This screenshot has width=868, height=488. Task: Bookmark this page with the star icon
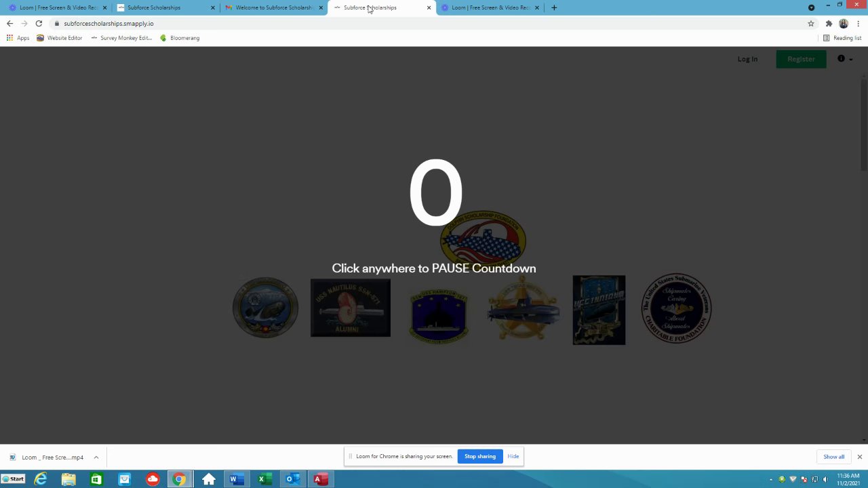810,23
